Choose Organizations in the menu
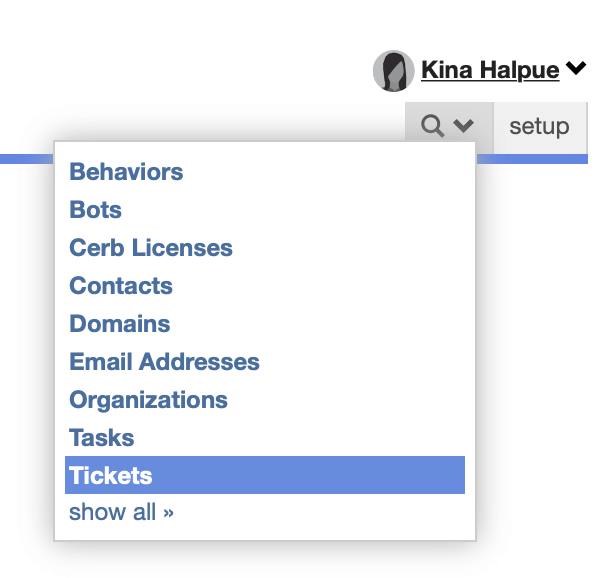Image resolution: width=598 pixels, height=578 pixels. (x=148, y=400)
